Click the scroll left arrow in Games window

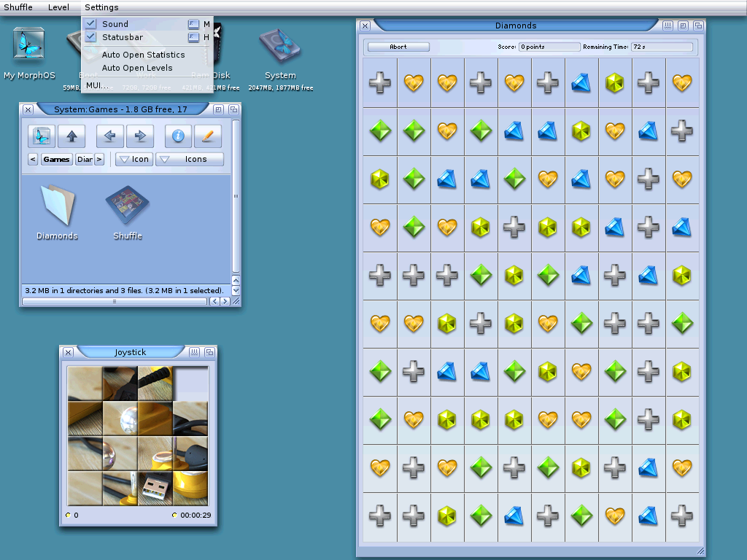coord(214,301)
